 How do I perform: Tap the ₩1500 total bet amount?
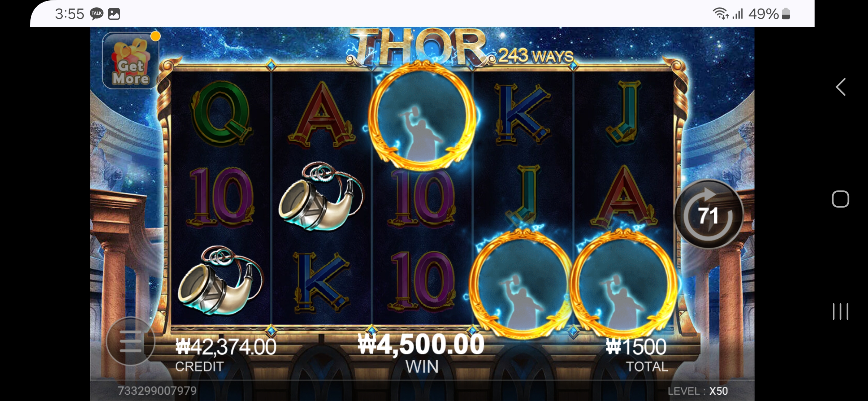tap(636, 347)
